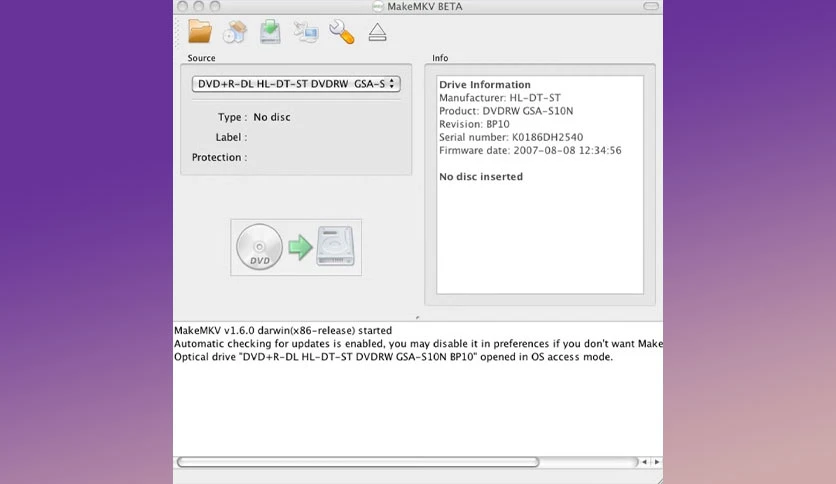
Task: Click the scroll left arrow in log pane
Action: (644, 462)
